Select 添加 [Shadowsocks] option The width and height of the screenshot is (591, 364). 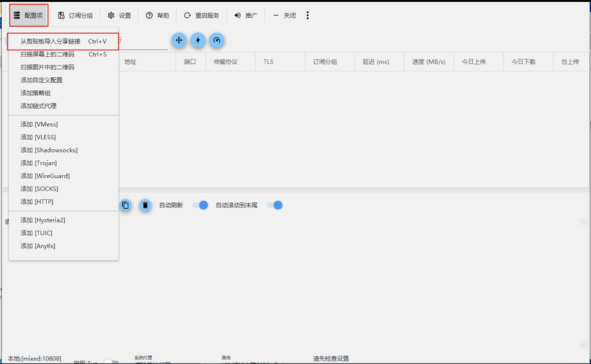[49, 150]
